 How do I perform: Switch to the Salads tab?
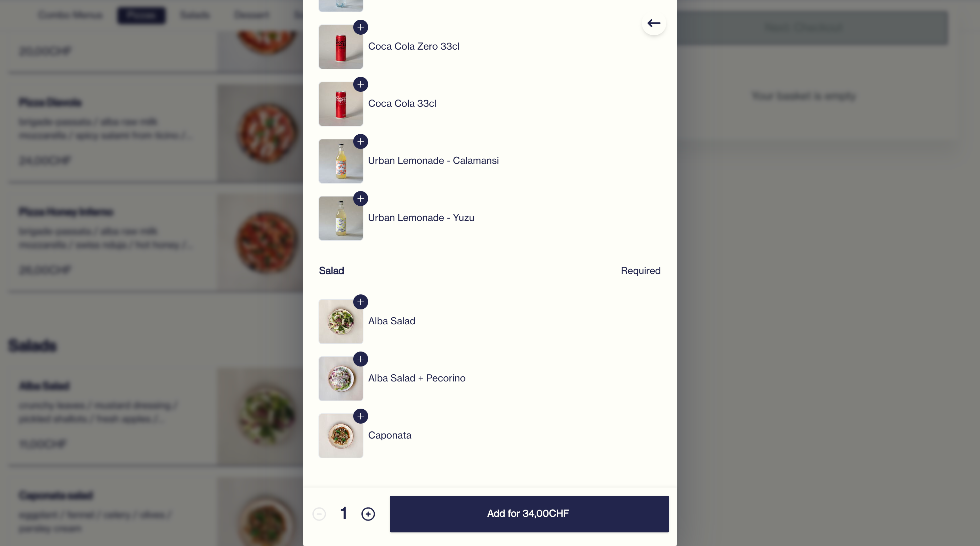click(195, 15)
